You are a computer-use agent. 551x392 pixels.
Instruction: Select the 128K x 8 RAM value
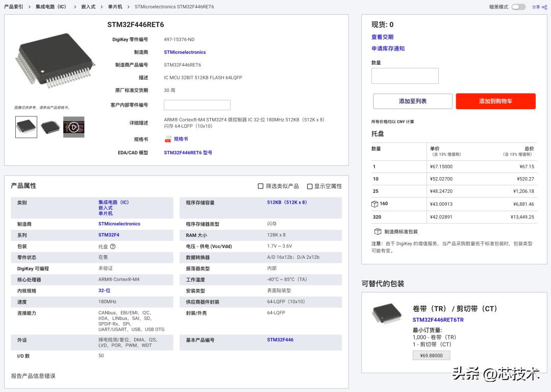coord(276,235)
